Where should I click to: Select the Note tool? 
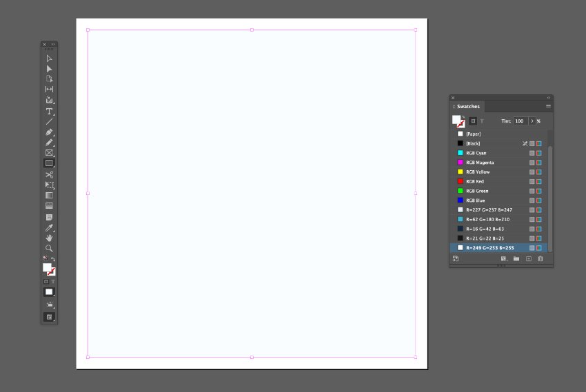pyautogui.click(x=49, y=217)
